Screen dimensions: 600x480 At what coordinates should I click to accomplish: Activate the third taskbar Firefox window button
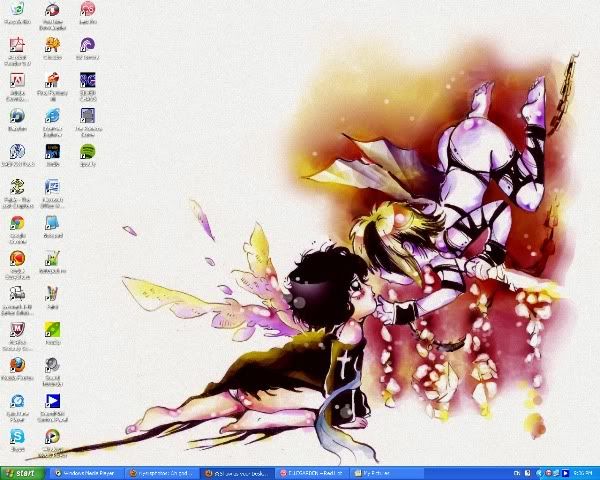pos(238,473)
